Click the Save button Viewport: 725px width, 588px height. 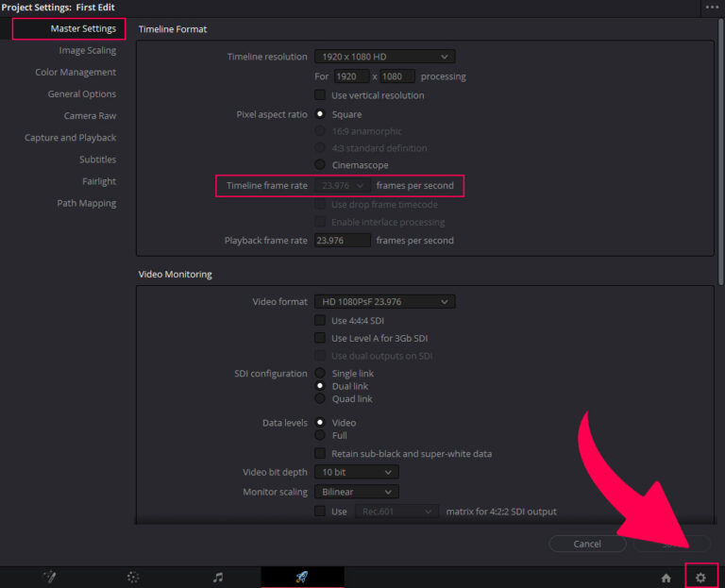[x=671, y=544]
